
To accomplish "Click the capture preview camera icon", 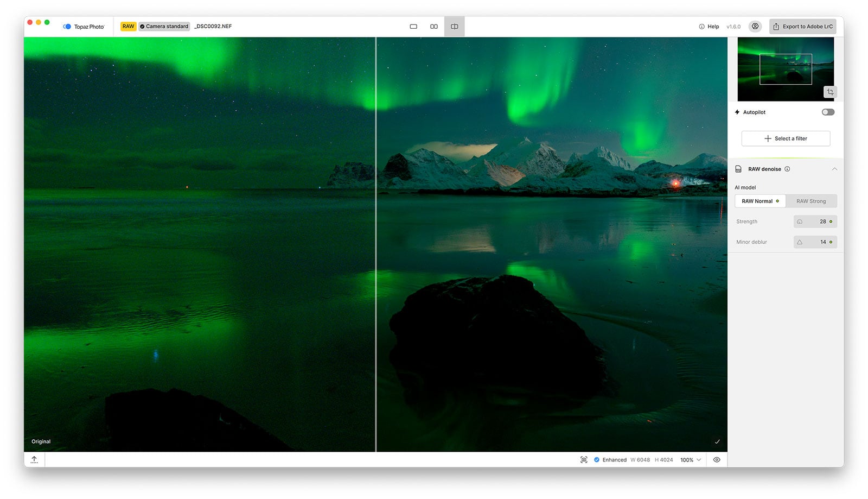I will (x=584, y=460).
